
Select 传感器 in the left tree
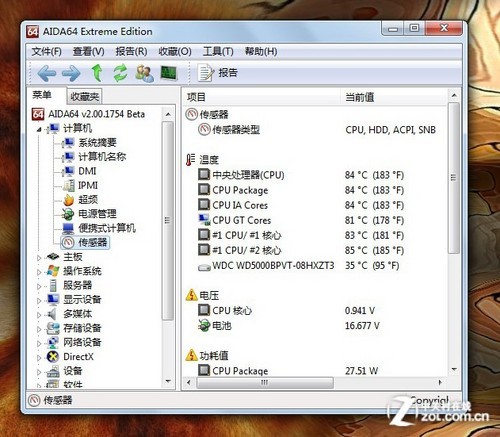tap(85, 242)
